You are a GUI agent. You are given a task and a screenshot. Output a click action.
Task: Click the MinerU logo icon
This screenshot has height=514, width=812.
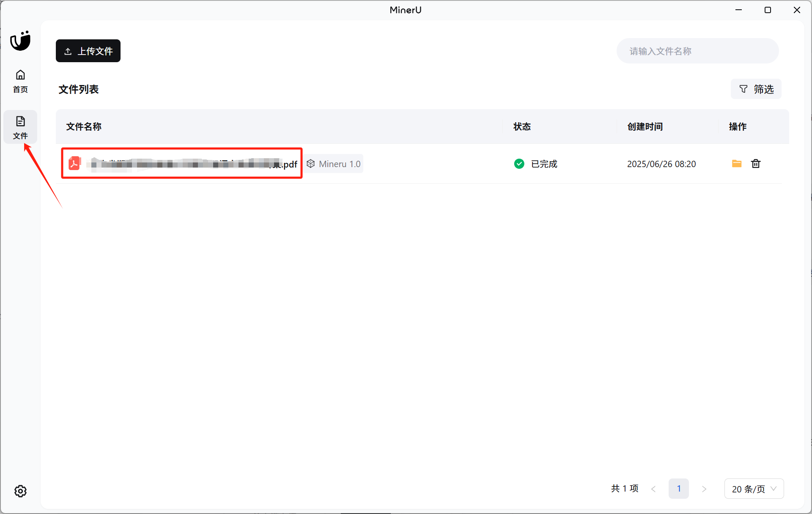(x=20, y=41)
